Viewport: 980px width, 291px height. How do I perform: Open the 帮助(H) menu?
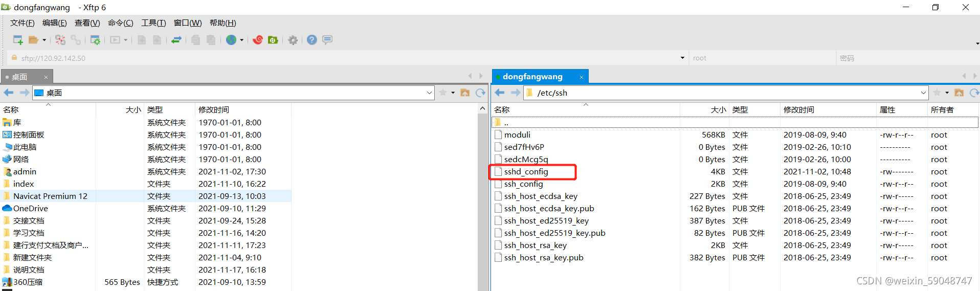[x=223, y=23]
